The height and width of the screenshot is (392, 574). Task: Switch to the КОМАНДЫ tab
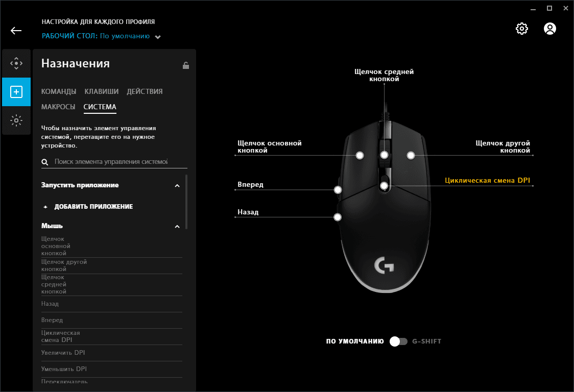coord(59,91)
